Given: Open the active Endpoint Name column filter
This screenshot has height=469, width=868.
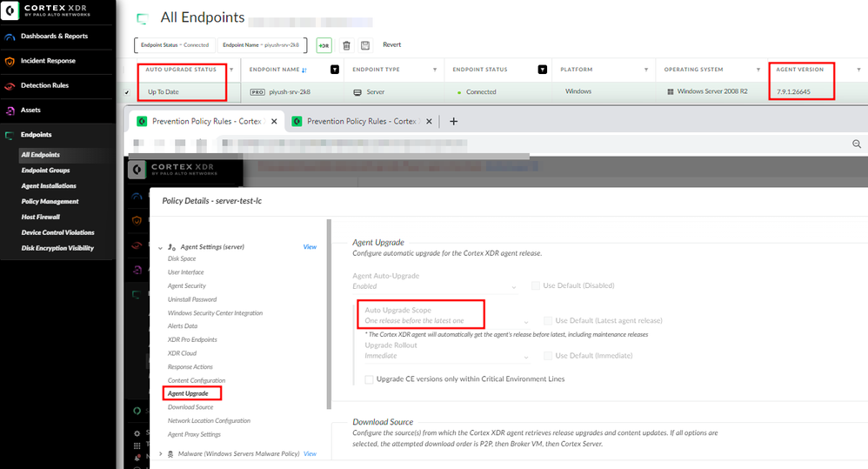Looking at the screenshot, I should [x=334, y=70].
